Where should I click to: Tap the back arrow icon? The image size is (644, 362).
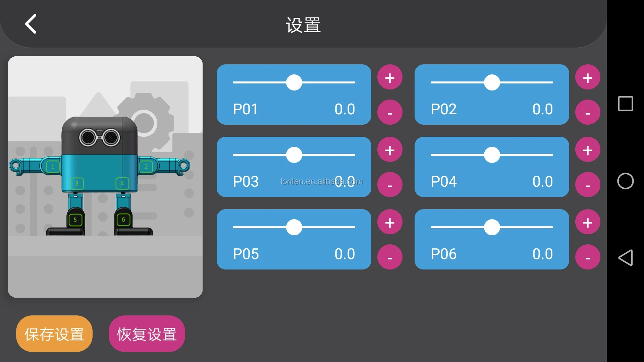click(x=31, y=24)
